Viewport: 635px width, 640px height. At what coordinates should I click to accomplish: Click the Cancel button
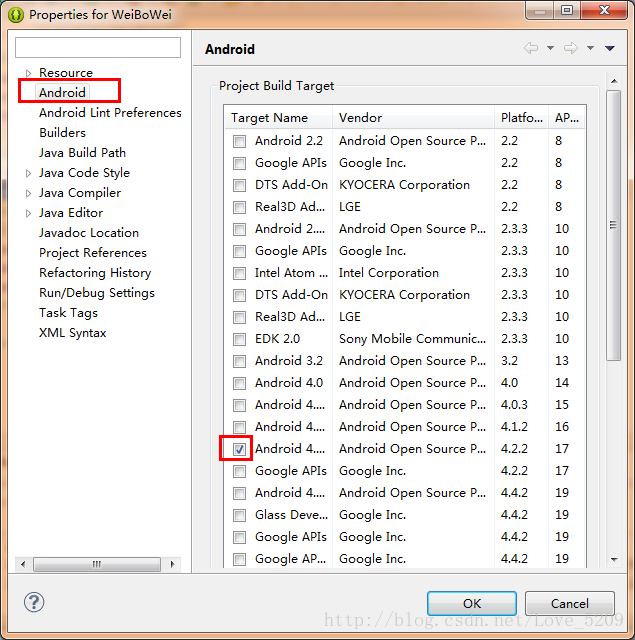pyautogui.click(x=570, y=603)
